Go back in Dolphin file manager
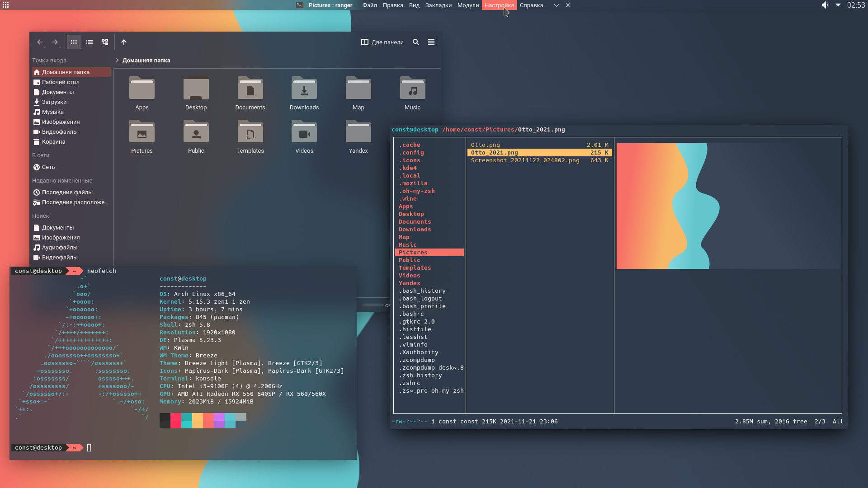The width and height of the screenshot is (868, 488). point(40,42)
